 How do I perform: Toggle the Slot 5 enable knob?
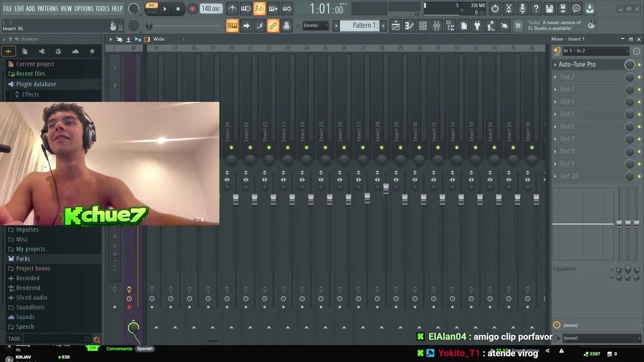[x=629, y=114]
